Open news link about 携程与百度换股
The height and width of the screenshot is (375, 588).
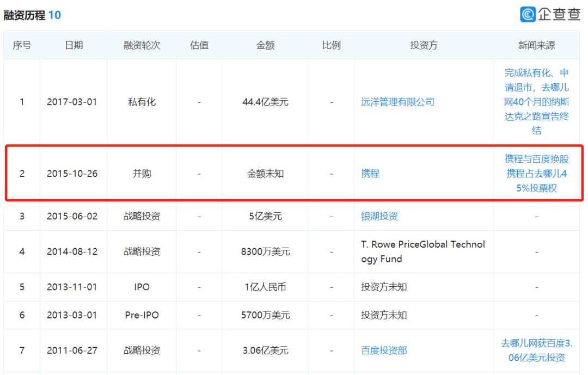point(537,174)
